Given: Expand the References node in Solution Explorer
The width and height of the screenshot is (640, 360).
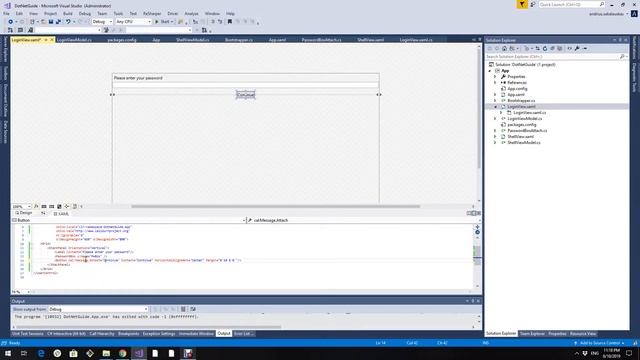Looking at the screenshot, I should [495, 82].
